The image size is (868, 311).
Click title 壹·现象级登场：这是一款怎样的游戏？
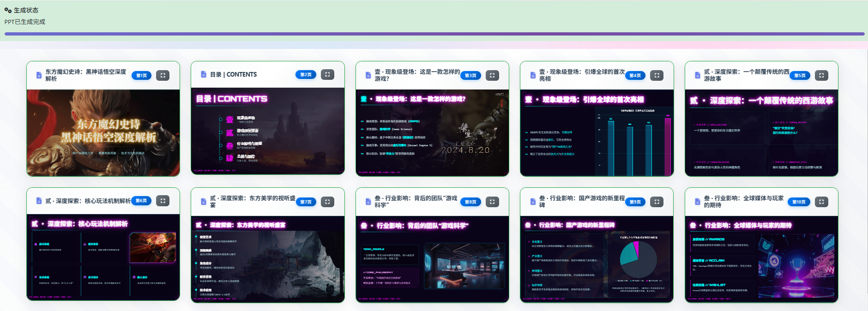(x=417, y=75)
